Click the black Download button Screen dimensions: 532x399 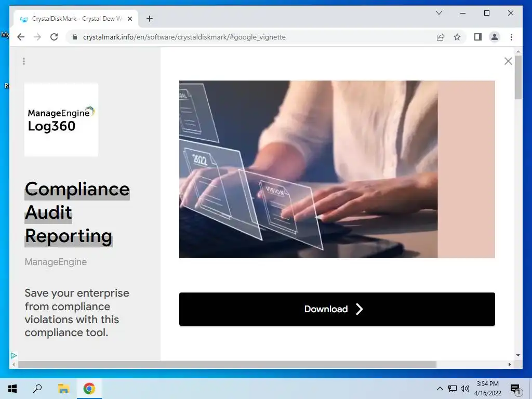pos(337,309)
